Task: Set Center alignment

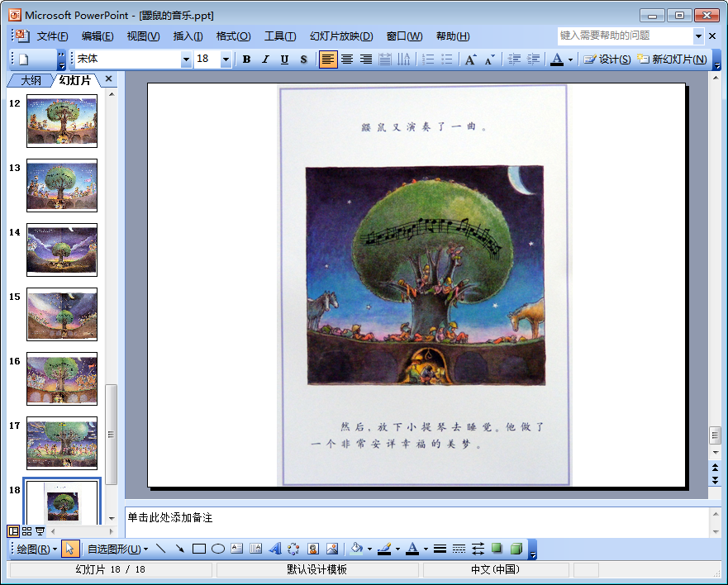Action: 347,59
